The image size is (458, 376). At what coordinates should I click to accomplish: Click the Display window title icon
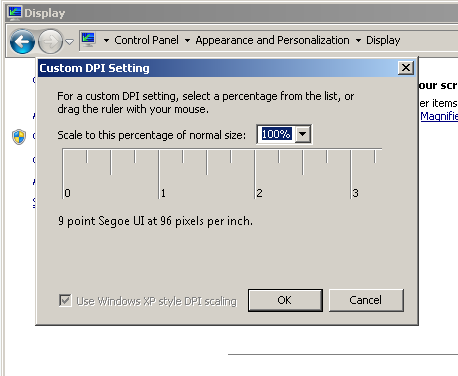click(x=15, y=13)
